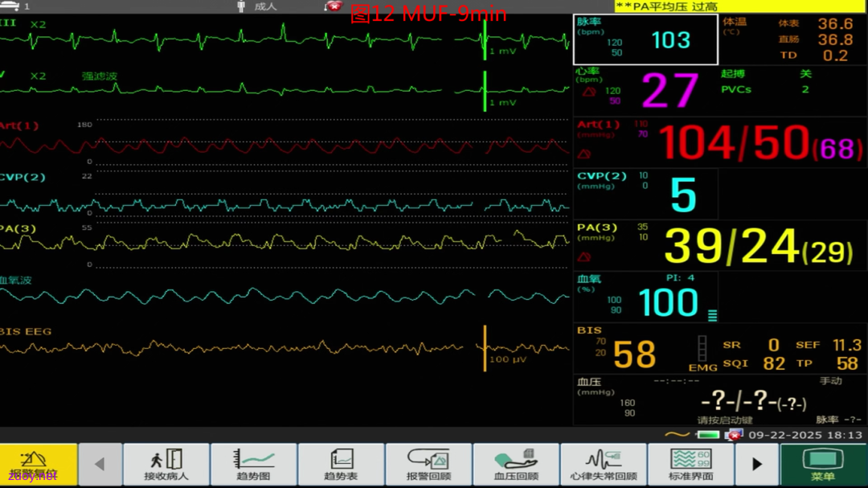
Task: Open the heart rate (心率) 27 panel
Action: (645, 90)
